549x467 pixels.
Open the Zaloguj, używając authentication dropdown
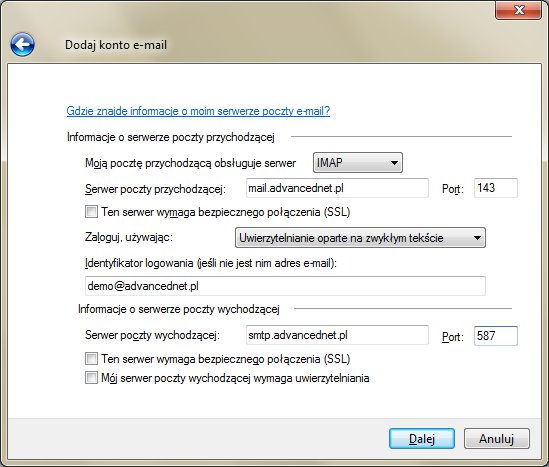click(x=360, y=238)
